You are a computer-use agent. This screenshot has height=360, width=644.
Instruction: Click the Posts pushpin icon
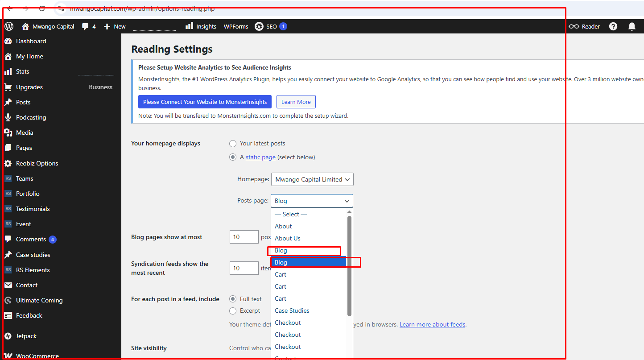pyautogui.click(x=8, y=102)
